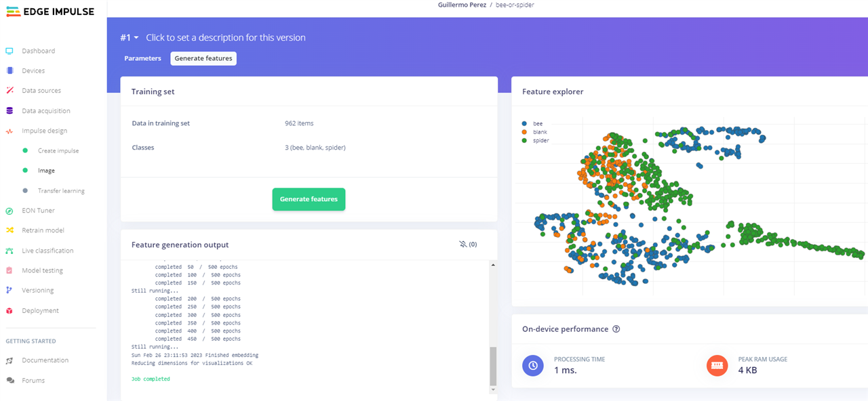868x401 pixels.
Task: Open Transfer learning in sidebar
Action: pyautogui.click(x=61, y=191)
